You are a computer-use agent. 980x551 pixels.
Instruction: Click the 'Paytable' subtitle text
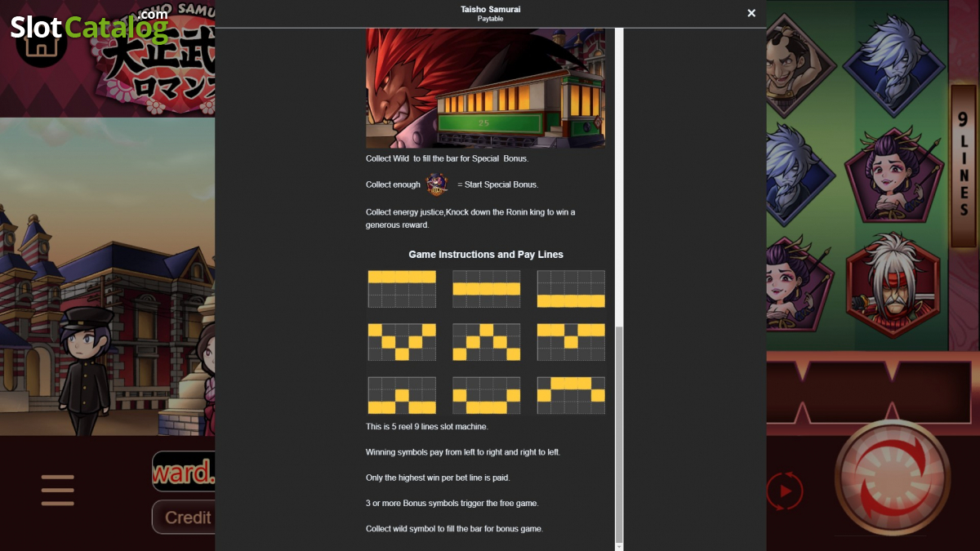pos(491,19)
